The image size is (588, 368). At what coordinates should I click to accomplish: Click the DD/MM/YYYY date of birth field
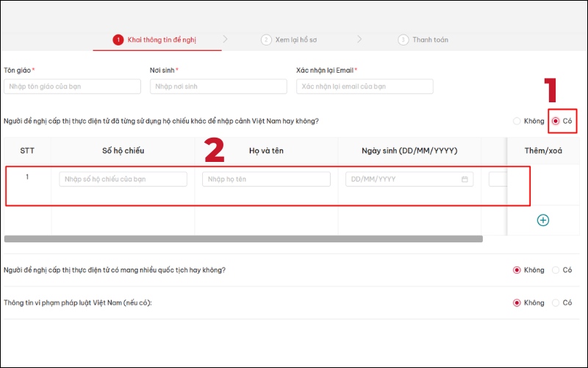(403, 179)
